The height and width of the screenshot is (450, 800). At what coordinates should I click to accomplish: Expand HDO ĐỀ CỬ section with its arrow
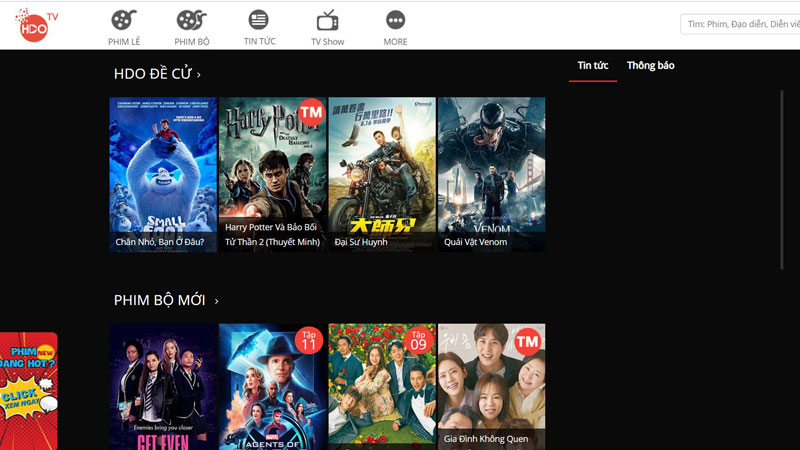coord(198,75)
